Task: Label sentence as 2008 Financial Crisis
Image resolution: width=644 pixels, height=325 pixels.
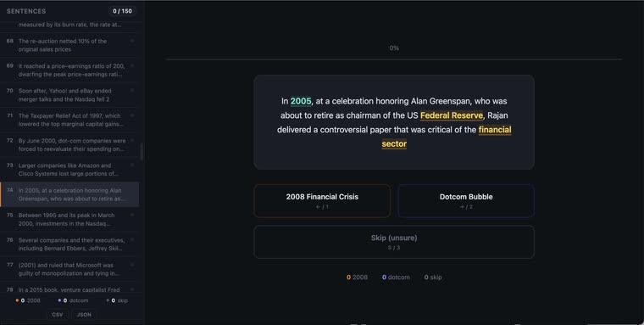Action: [322, 201]
